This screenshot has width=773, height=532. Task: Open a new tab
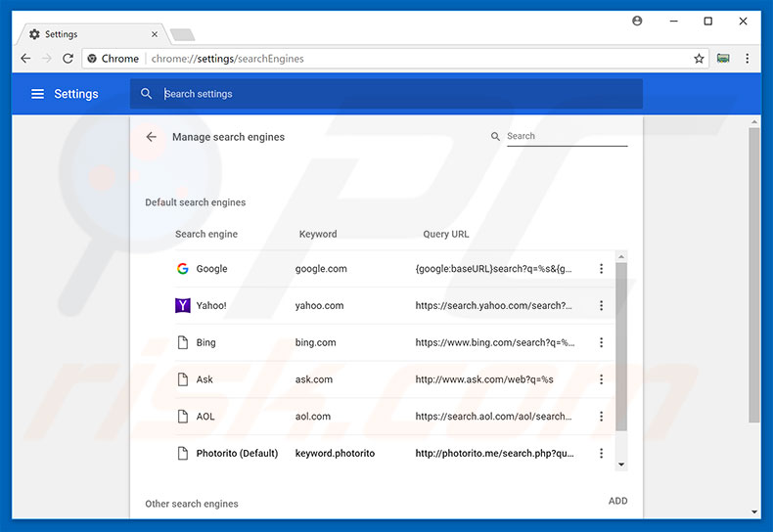[182, 35]
